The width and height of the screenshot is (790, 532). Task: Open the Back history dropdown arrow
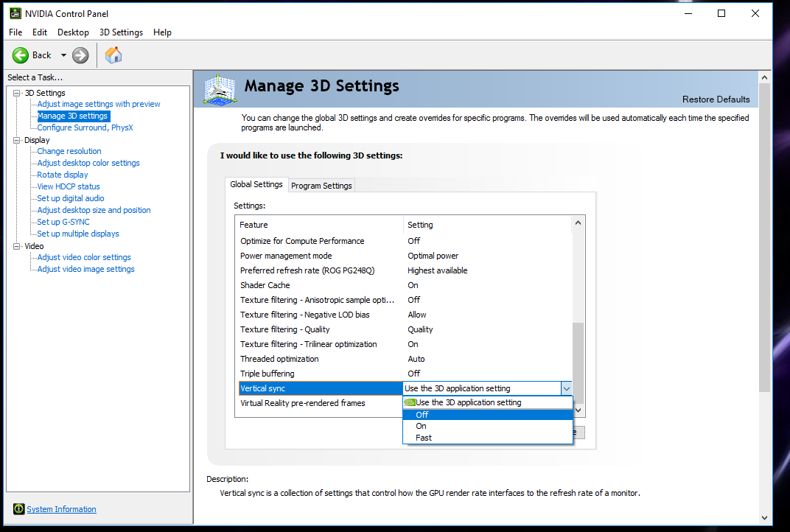tap(63, 55)
